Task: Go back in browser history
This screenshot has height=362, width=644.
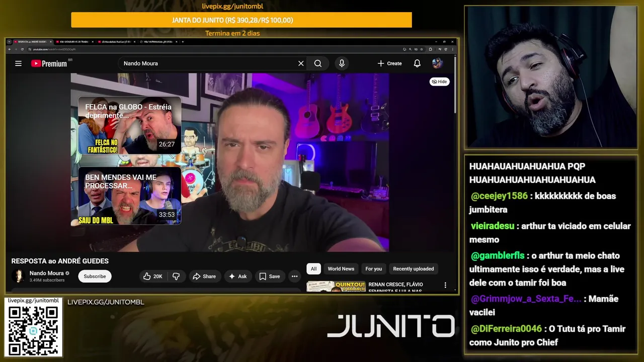Action: 10,49
